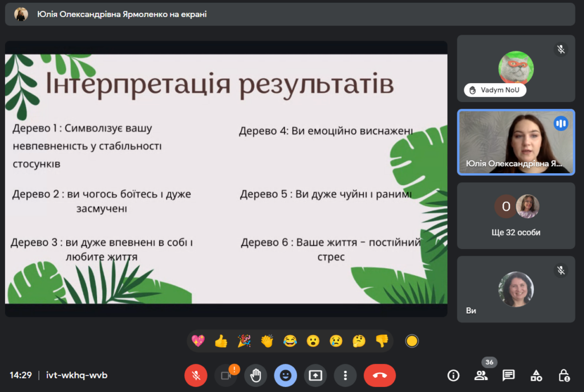Leave the call with red hang-up button
The height and width of the screenshot is (392, 584).
[x=379, y=375]
